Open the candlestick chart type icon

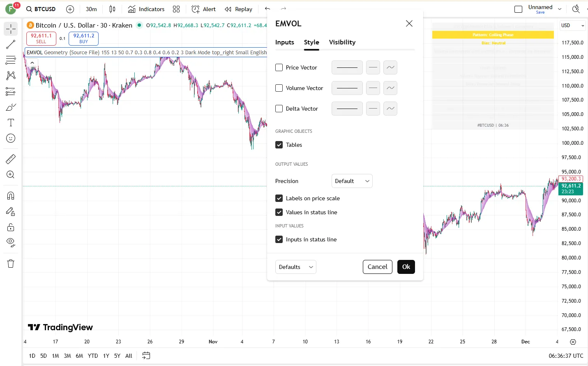coord(112,9)
